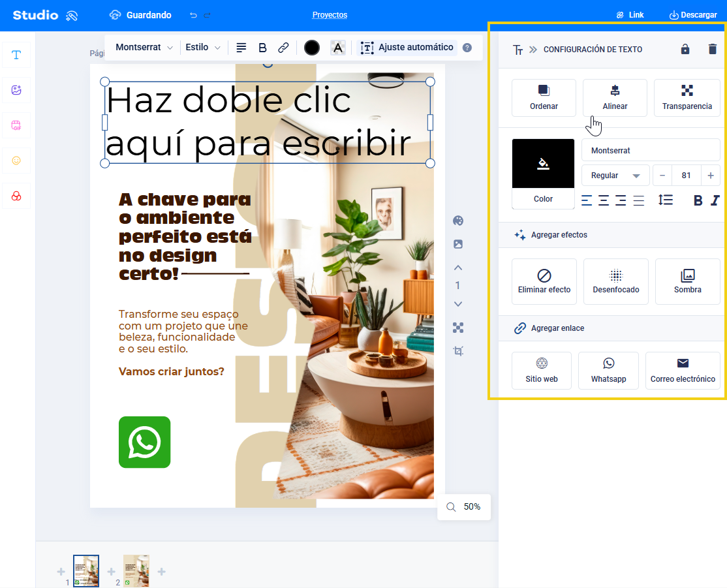This screenshot has height=588, width=727.
Task: Open the emoji sticker tool in the sidebar
Action: [16, 161]
